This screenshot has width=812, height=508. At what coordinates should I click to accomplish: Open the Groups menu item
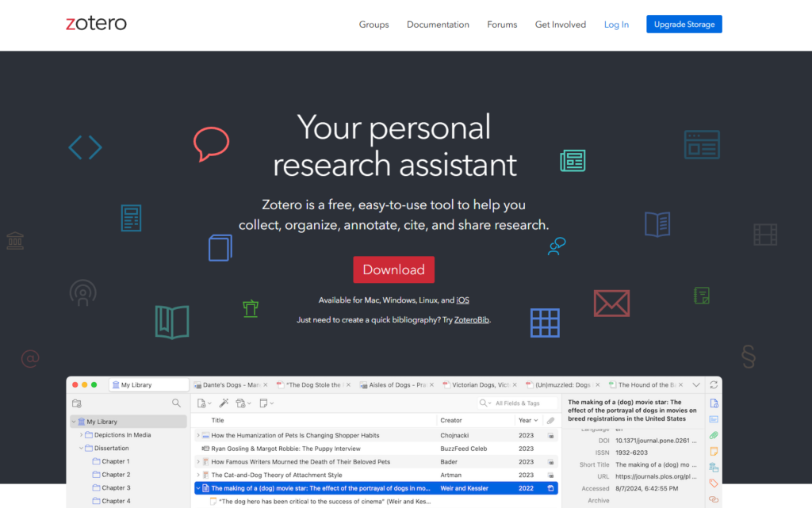pos(373,25)
